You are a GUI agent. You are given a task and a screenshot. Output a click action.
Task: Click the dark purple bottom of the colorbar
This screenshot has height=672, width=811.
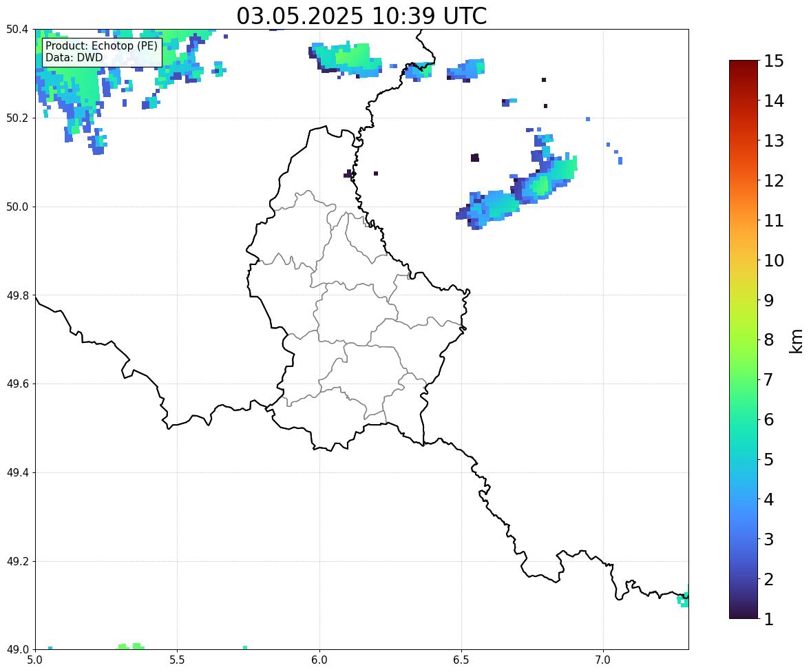744,612
